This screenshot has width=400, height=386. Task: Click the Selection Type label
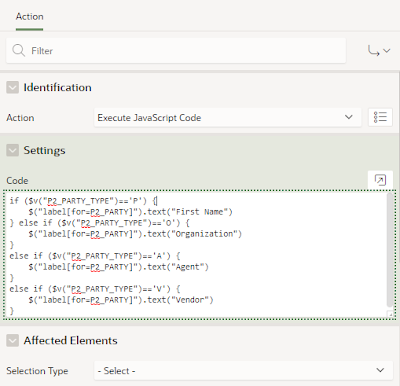pos(37,371)
